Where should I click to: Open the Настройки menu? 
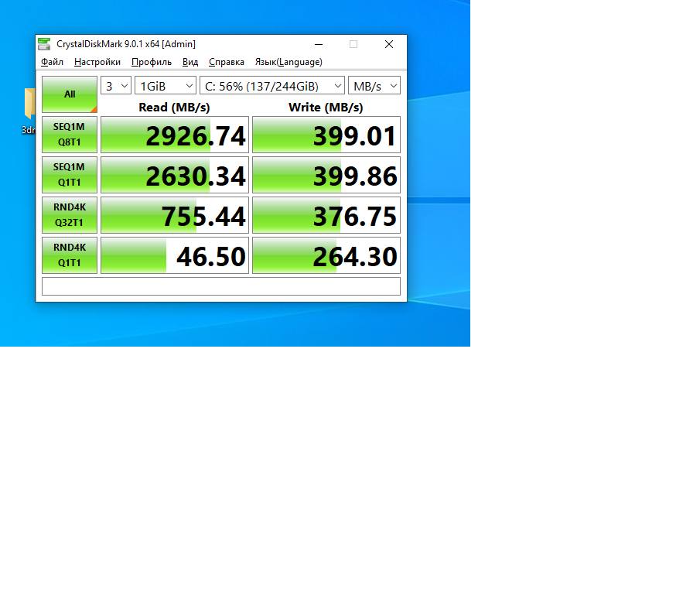[97, 62]
